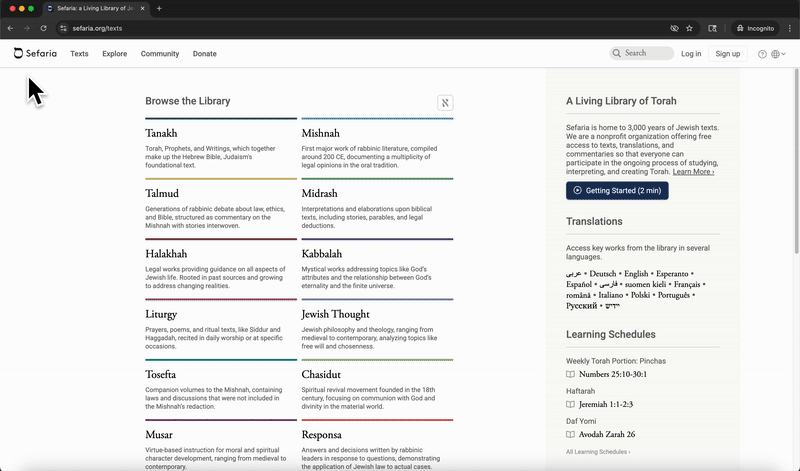This screenshot has height=471, width=800.
Task: Select suomen kieli translation
Action: 645,284
